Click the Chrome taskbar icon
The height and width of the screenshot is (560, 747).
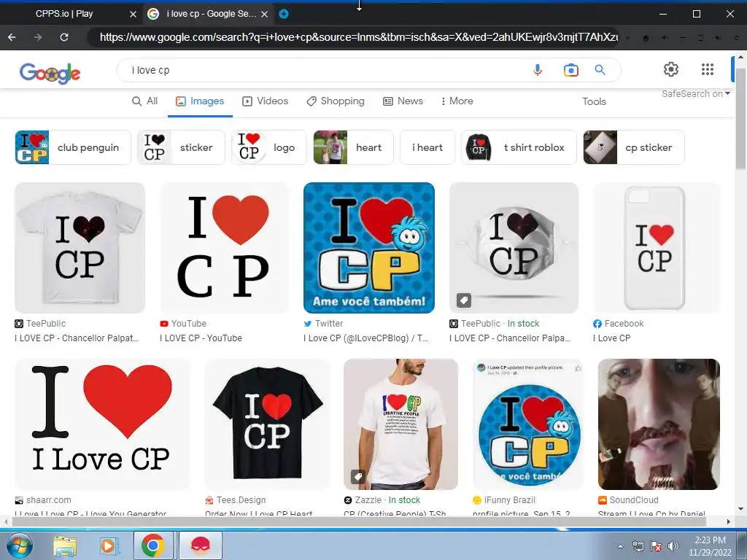click(x=153, y=545)
